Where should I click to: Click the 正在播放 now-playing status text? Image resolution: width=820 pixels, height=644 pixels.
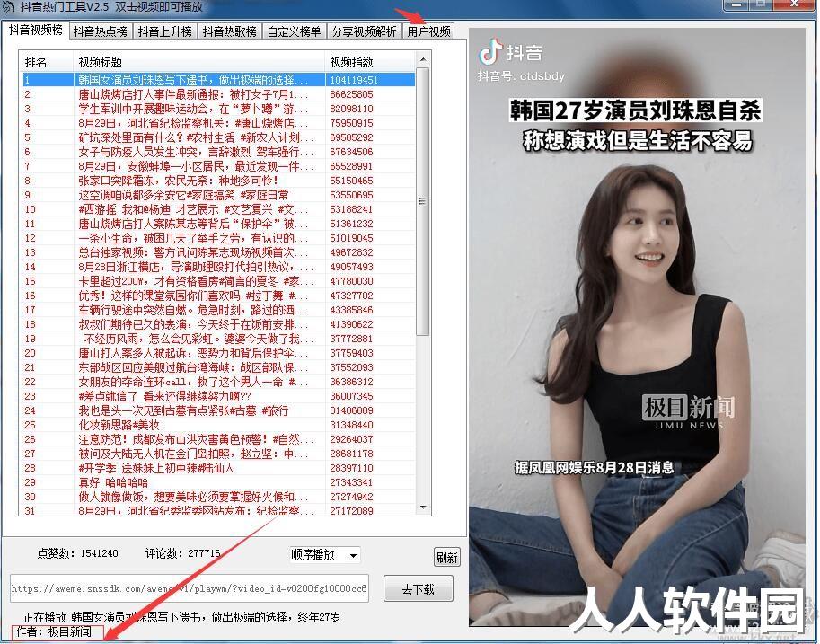182,617
